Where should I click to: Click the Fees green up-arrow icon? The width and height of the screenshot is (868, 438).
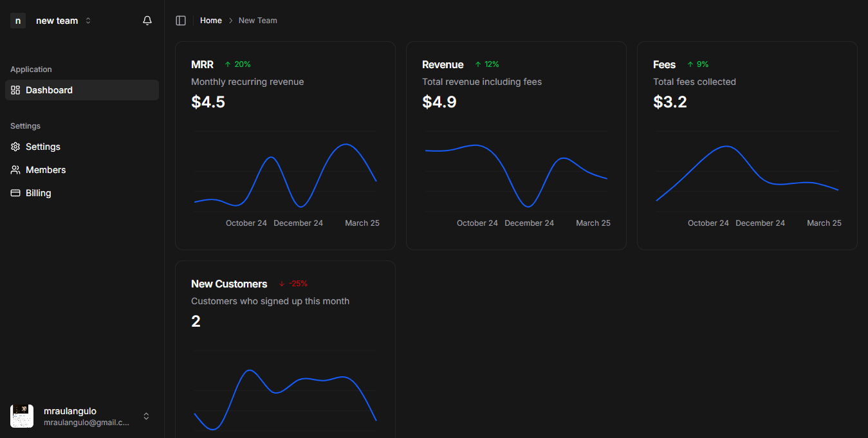pos(690,64)
